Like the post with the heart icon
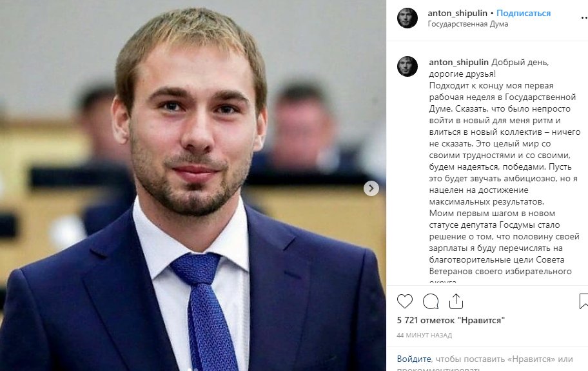The height and width of the screenshot is (371, 588). tap(405, 301)
